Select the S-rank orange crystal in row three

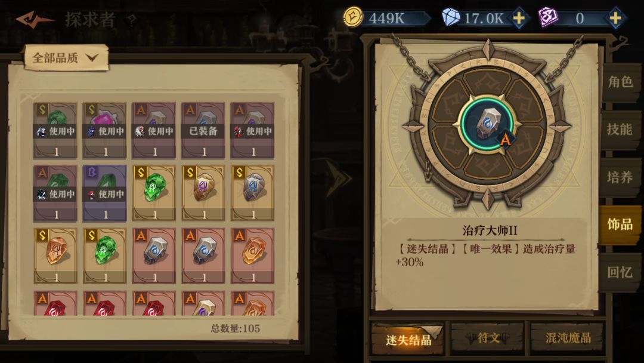click(x=55, y=256)
